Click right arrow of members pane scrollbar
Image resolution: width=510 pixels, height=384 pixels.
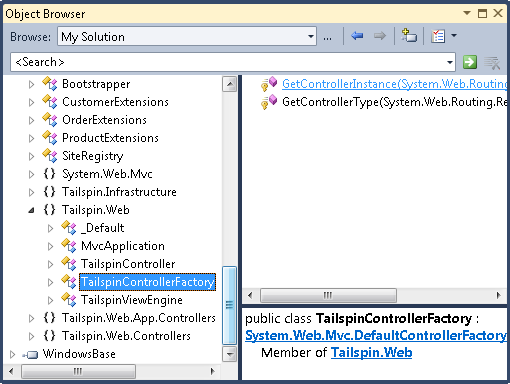pos(499,295)
